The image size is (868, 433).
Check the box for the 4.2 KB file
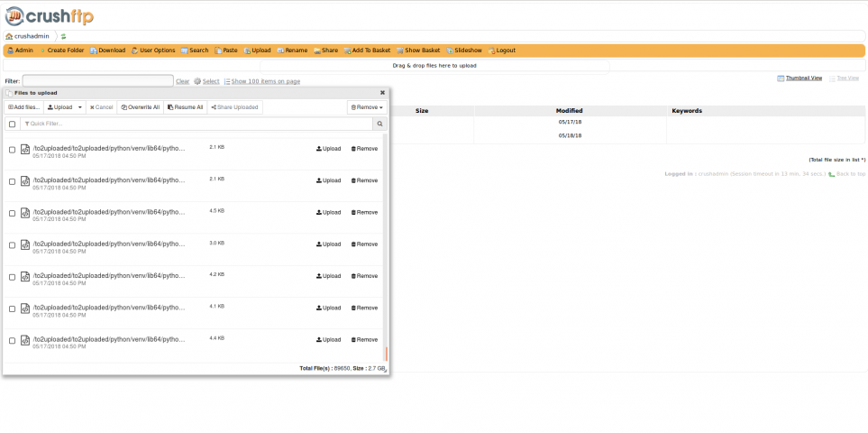point(13,278)
